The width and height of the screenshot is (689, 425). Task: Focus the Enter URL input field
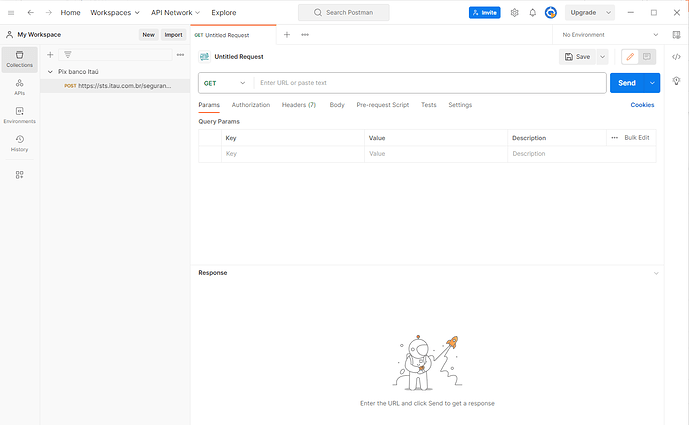pyautogui.click(x=430, y=83)
